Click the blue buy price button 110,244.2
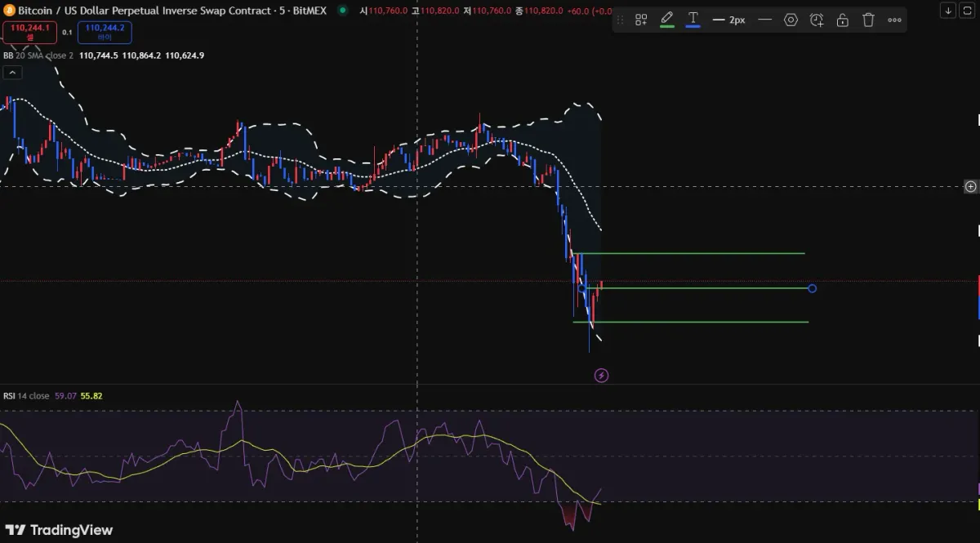 [x=105, y=32]
